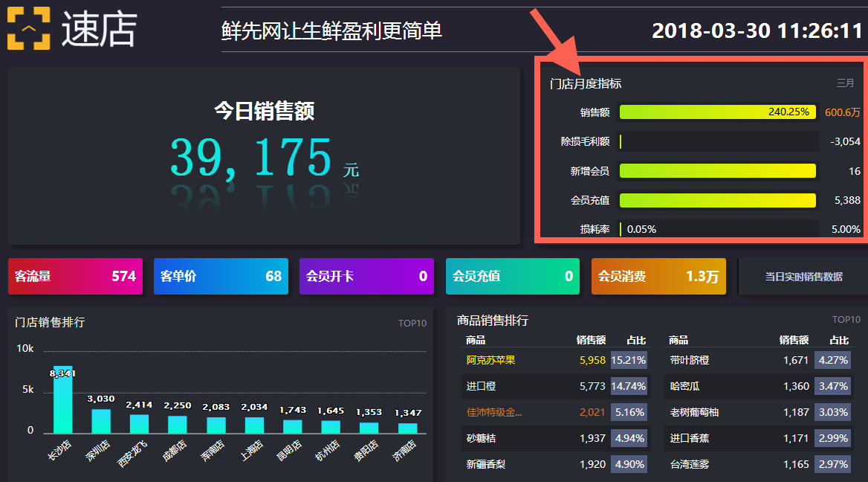The height and width of the screenshot is (482, 868).
Task: Select the 佳沛特级金 product entry
Action: (x=494, y=412)
